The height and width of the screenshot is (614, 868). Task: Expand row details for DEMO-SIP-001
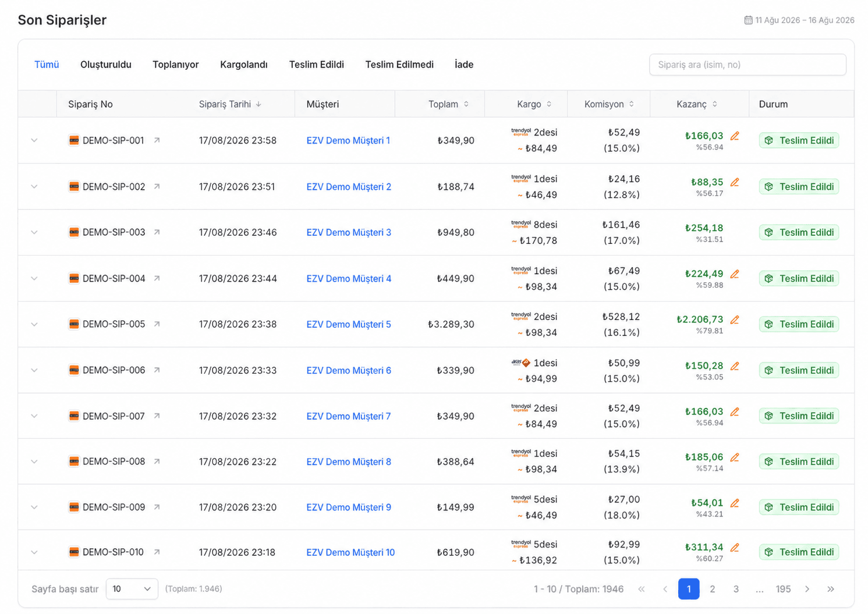tap(34, 140)
